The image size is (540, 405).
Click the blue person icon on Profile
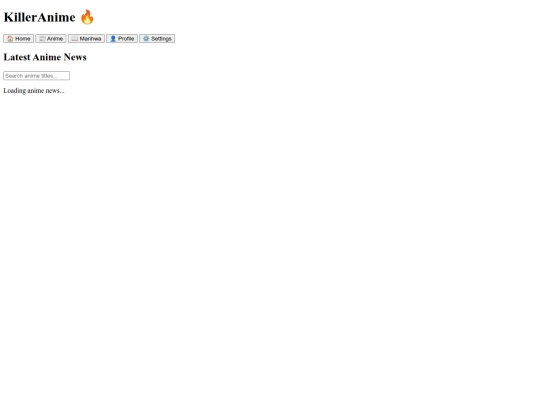pyautogui.click(x=113, y=39)
